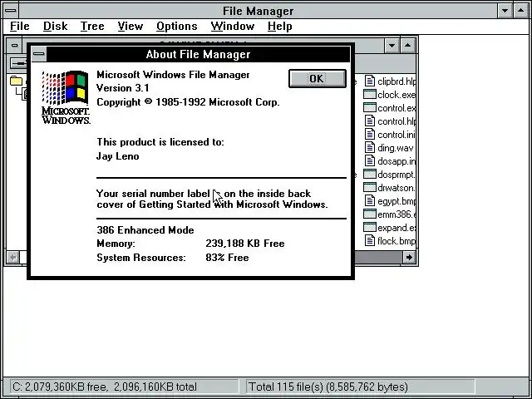The image size is (532, 399).
Task: Click the emm386 program icon
Action: 369,214
